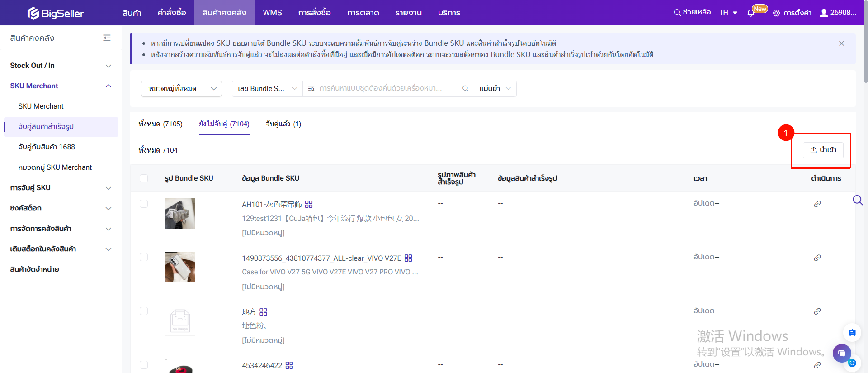Click the link icon for AH101 row
Screen dimensions: 868x373
817,204
